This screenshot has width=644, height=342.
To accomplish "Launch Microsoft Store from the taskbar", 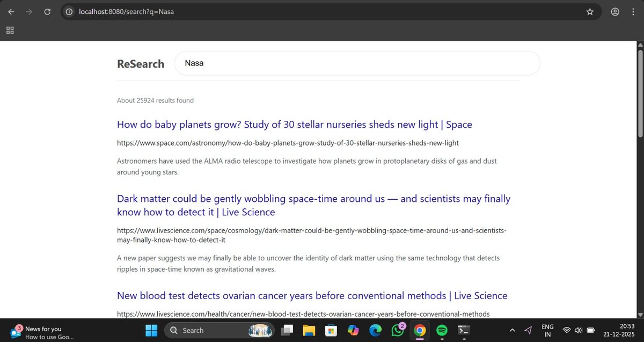I will click(x=331, y=330).
